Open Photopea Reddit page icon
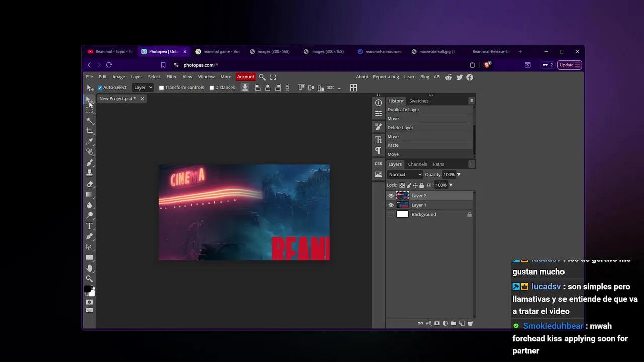The width and height of the screenshot is (644, 362). point(448,77)
